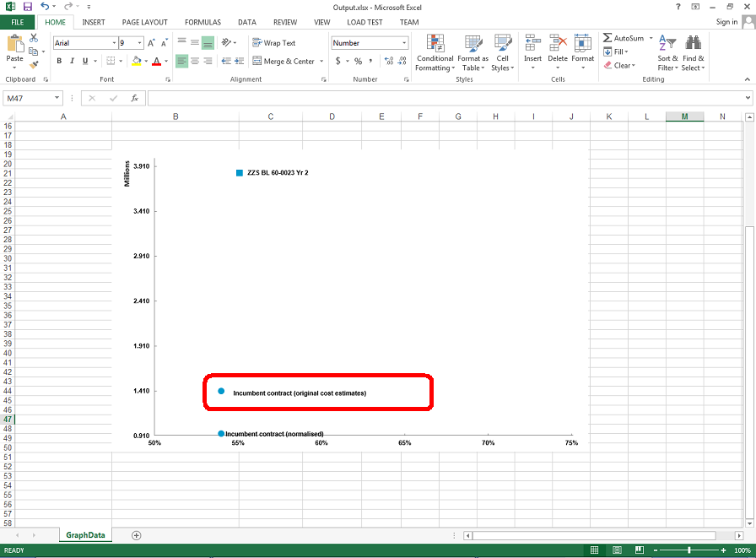Click the Paste clipboard icon
This screenshot has height=558, width=756.
pyautogui.click(x=14, y=43)
